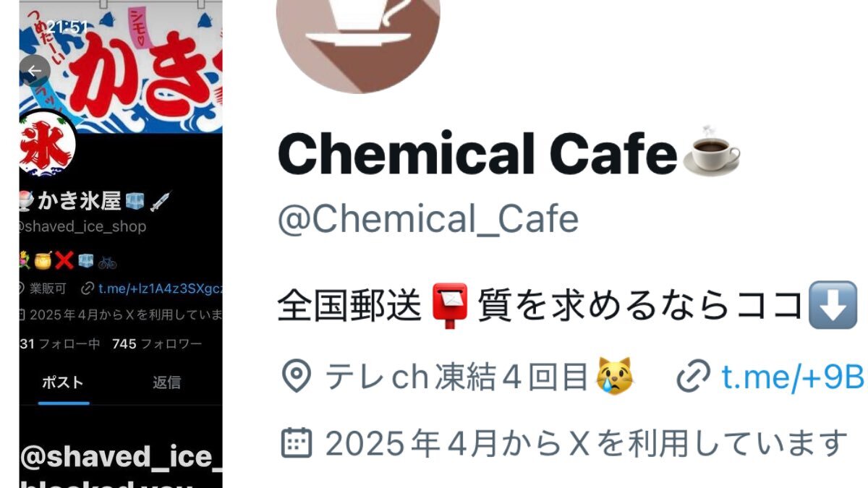Click the crying cat emoji in location
Image resolution: width=868 pixels, height=488 pixels.
tap(613, 376)
